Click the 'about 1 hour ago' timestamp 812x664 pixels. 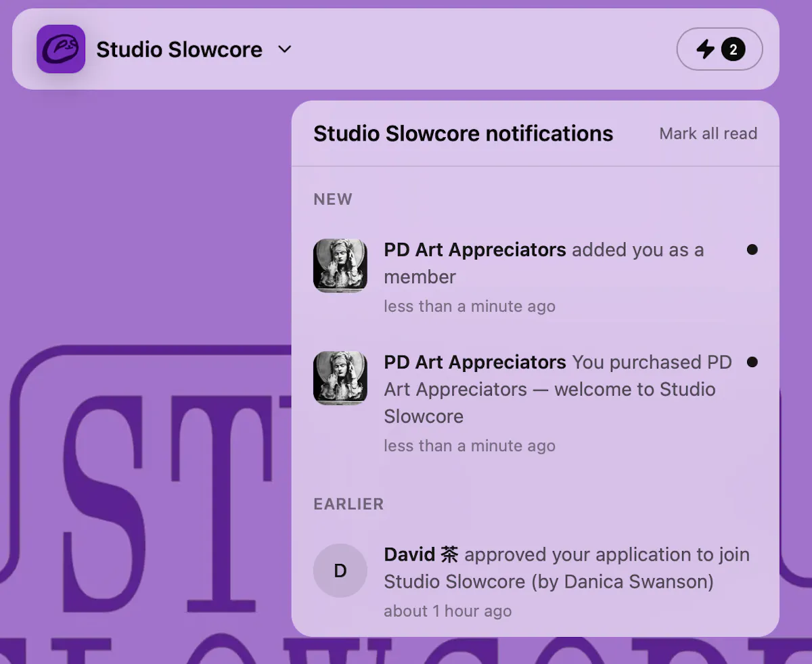coord(448,611)
